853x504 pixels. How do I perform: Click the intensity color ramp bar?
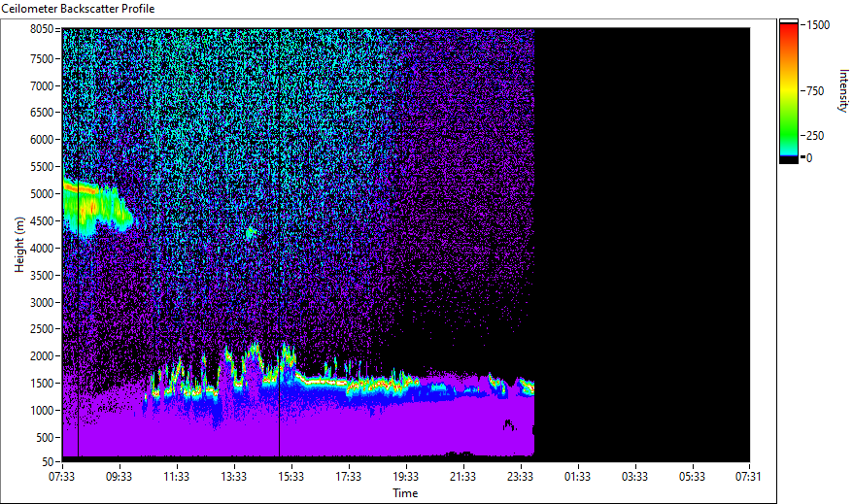coord(788,90)
